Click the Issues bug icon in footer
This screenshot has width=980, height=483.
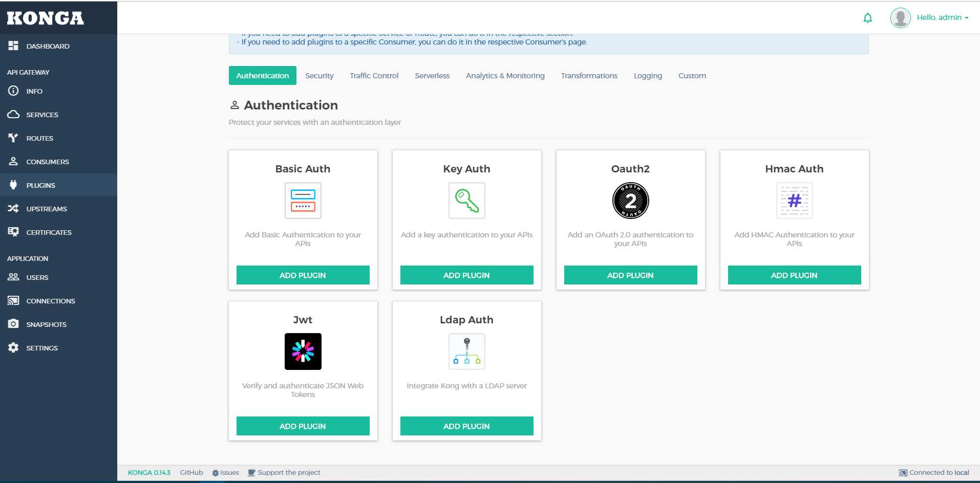[216, 473]
